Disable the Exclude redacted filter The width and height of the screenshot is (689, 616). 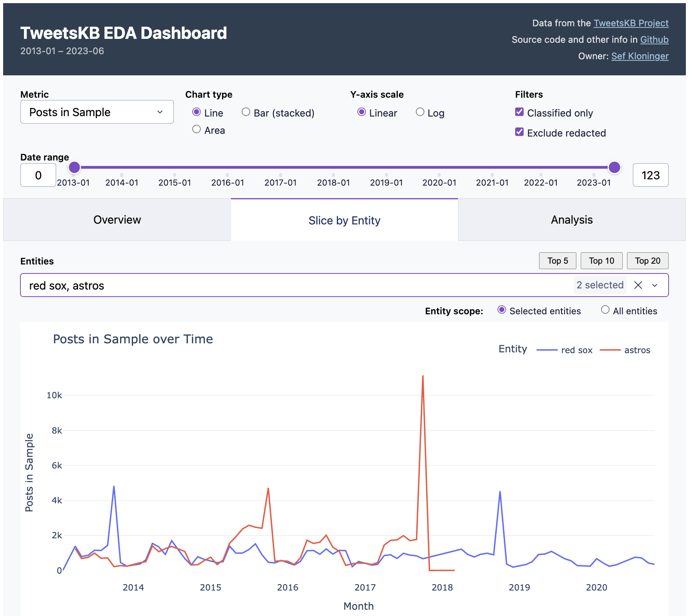point(519,132)
